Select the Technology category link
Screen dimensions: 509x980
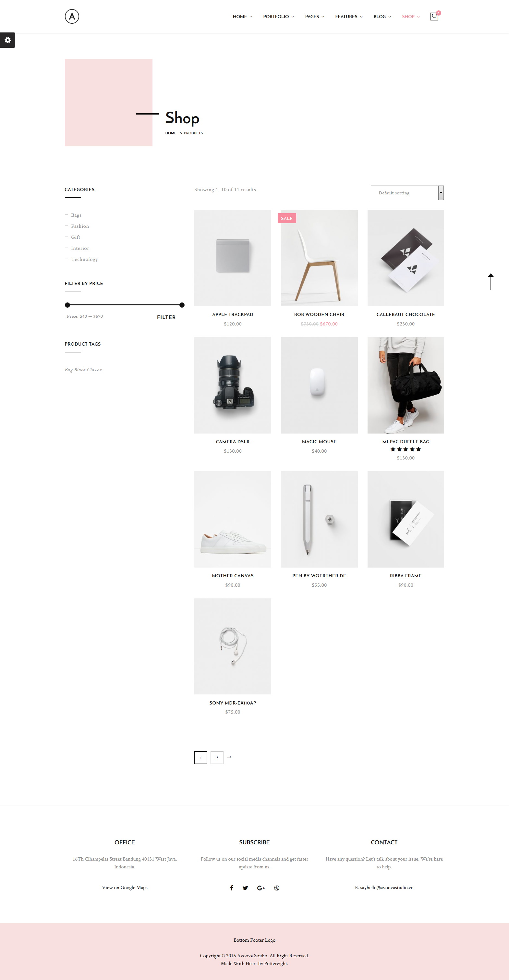[84, 259]
